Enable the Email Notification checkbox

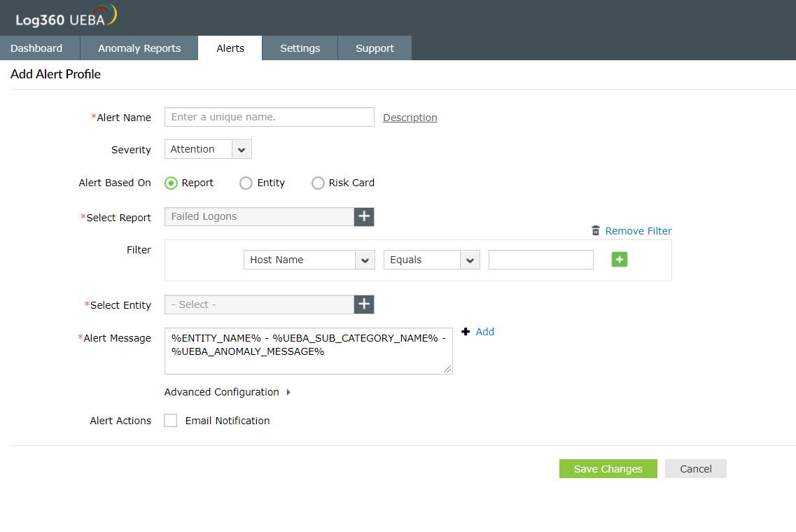[171, 421]
